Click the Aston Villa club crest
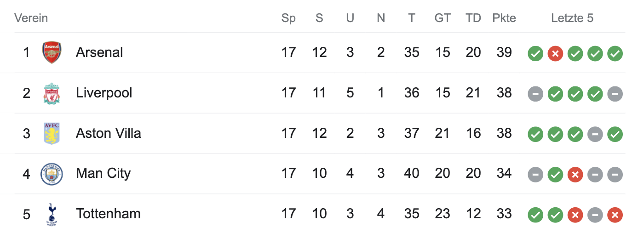 52,133
